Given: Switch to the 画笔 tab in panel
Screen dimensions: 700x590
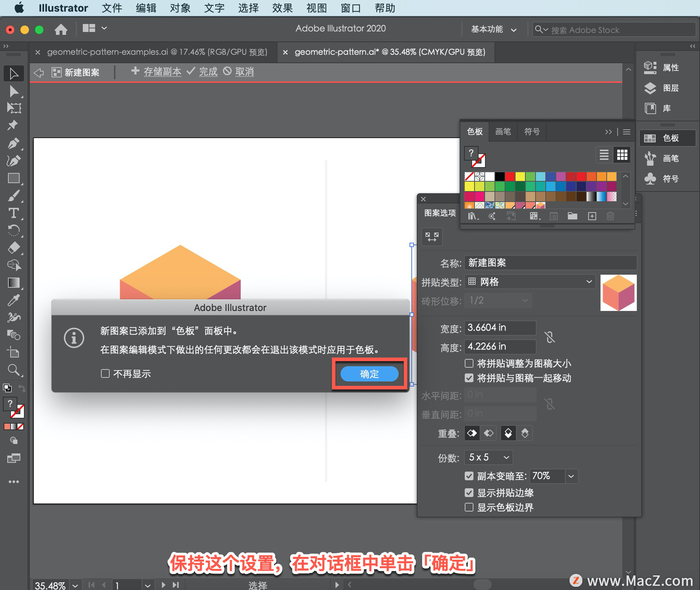Looking at the screenshot, I should click(x=503, y=131).
